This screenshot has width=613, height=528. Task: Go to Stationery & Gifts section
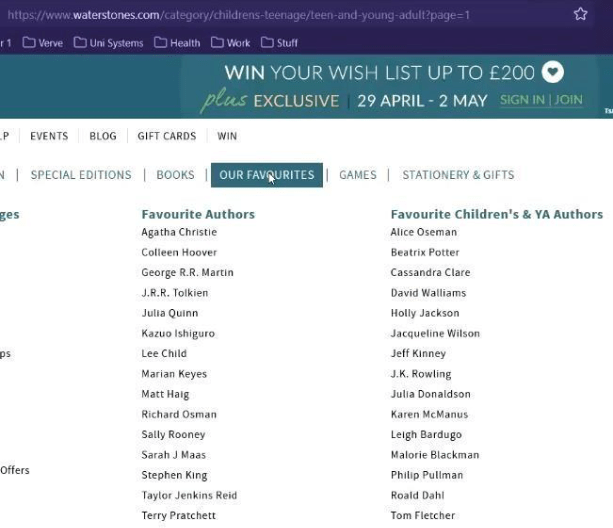click(458, 175)
